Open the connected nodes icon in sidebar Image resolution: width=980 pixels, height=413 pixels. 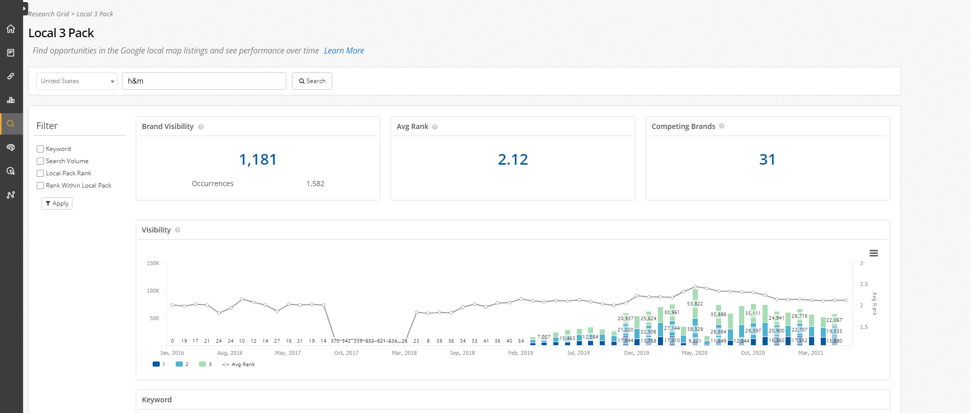(x=11, y=195)
